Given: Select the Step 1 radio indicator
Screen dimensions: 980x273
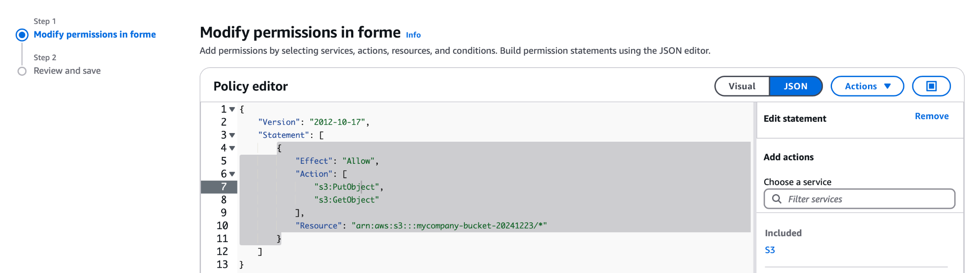Looking at the screenshot, I should [22, 35].
